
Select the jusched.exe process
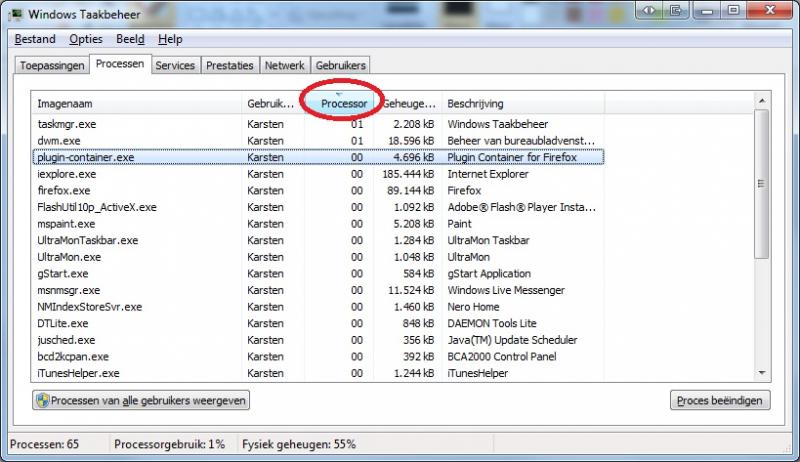click(x=318, y=340)
